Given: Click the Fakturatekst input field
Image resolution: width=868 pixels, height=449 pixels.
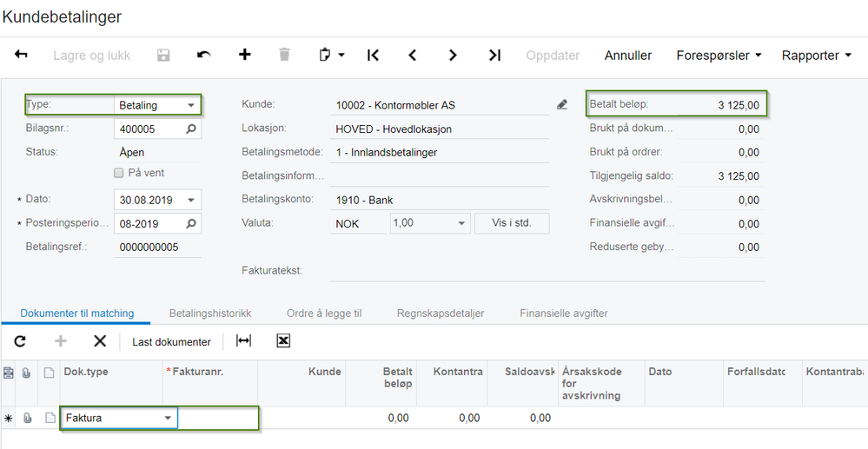Looking at the screenshot, I should (x=547, y=271).
